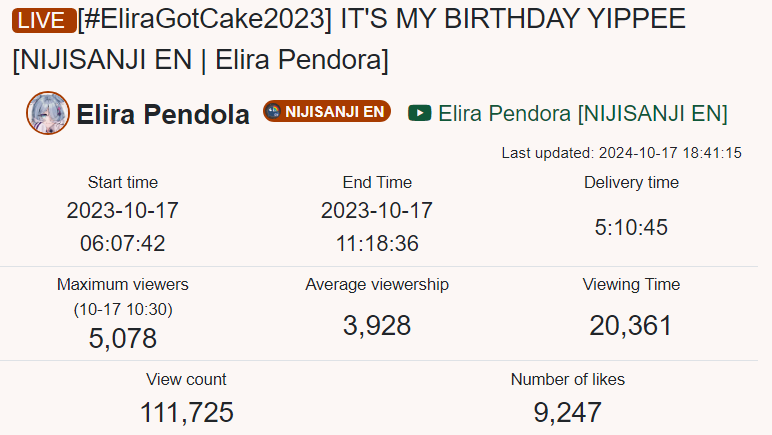Click the Maximum viewers count 5,078
The height and width of the screenshot is (435, 772).
(123, 339)
